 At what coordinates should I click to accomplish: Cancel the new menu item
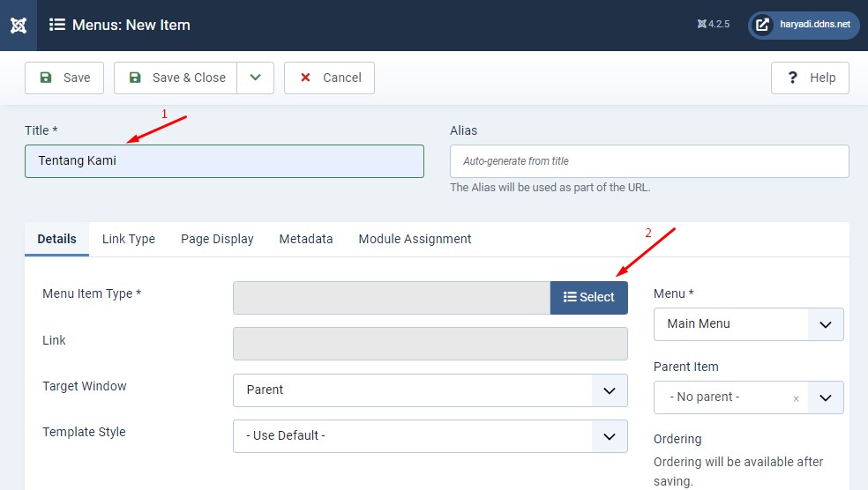[329, 78]
